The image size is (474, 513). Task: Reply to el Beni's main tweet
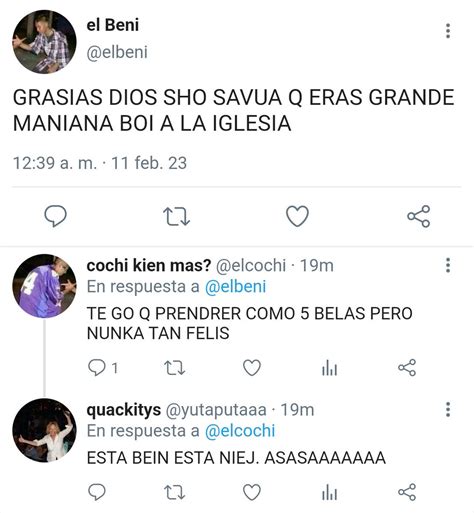(56, 216)
